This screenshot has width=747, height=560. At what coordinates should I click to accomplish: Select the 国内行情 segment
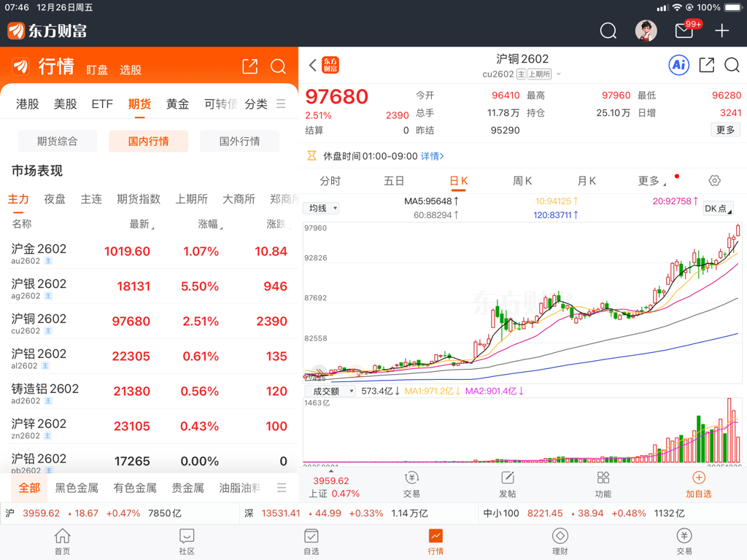148,141
